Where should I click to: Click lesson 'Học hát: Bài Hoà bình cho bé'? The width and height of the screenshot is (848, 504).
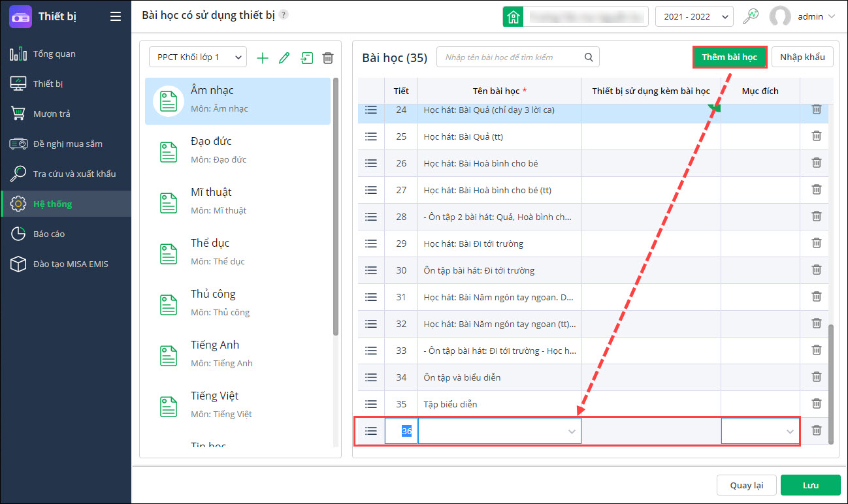[x=481, y=163]
